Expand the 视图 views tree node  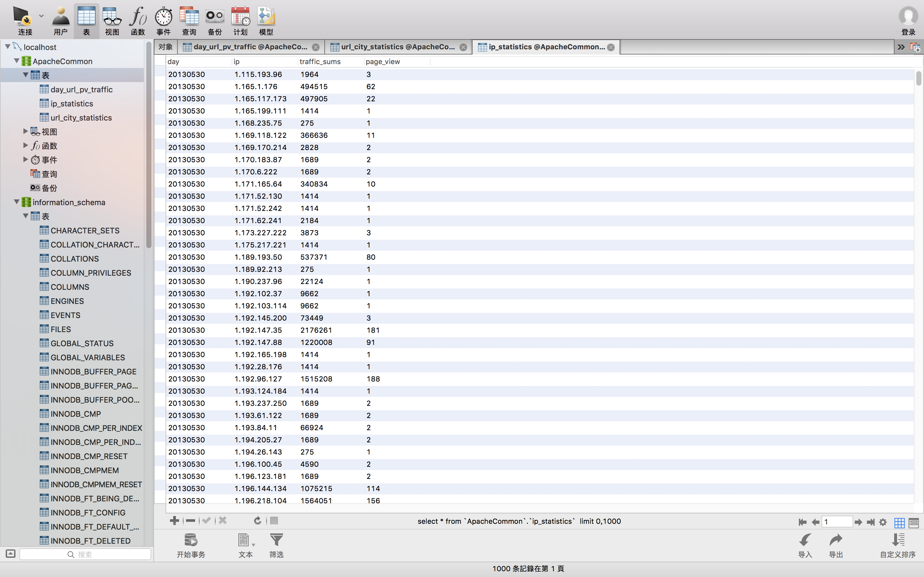pyautogui.click(x=25, y=131)
